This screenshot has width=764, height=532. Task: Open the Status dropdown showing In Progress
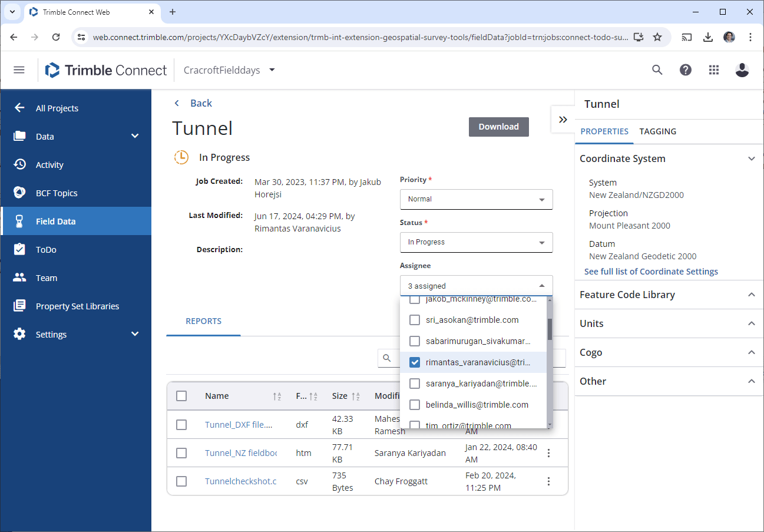(x=476, y=242)
